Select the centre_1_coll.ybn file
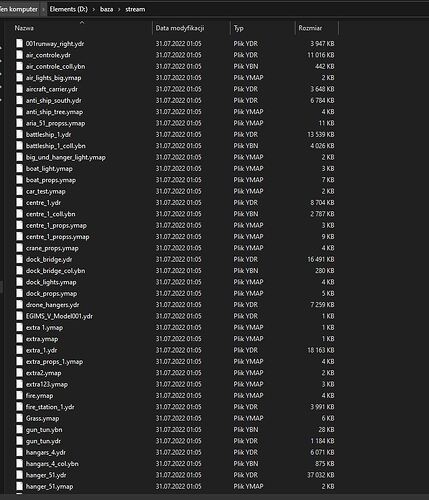429x500 pixels. 175,214
